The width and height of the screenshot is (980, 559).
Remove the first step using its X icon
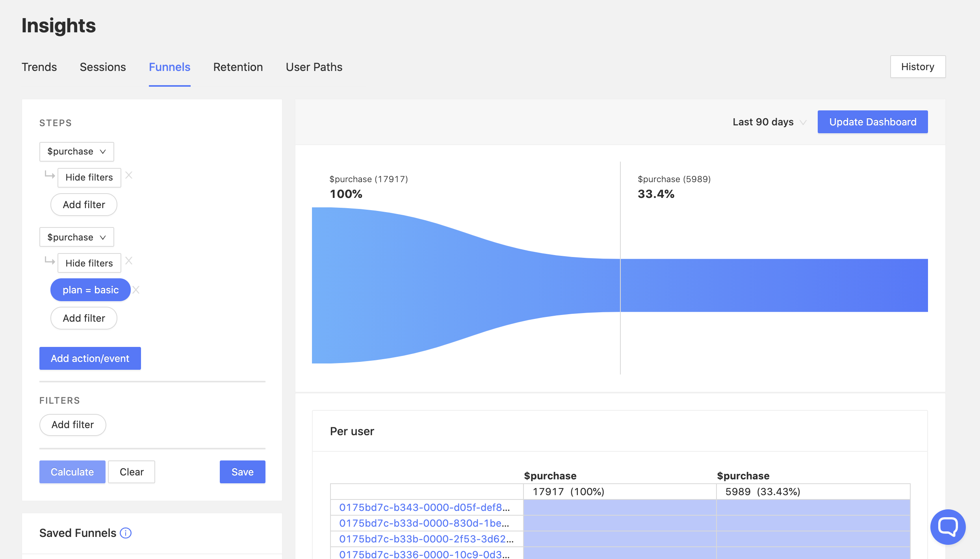[129, 175]
